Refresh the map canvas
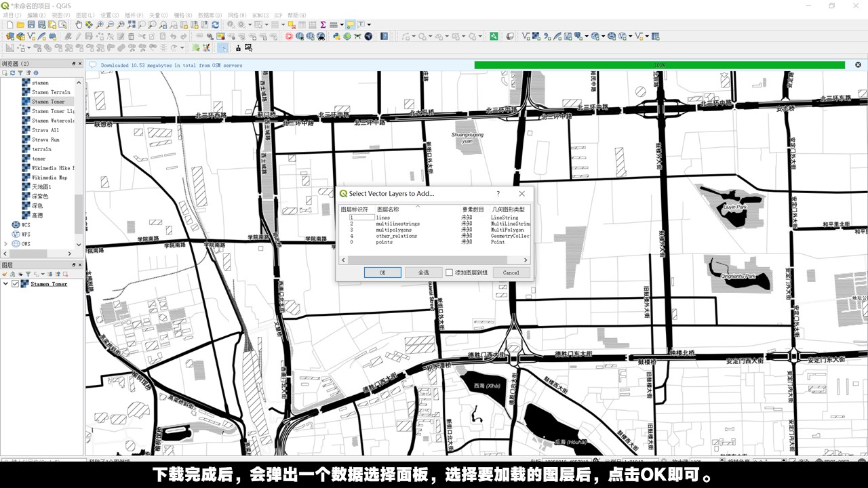This screenshot has height=488, width=868. (215, 24)
